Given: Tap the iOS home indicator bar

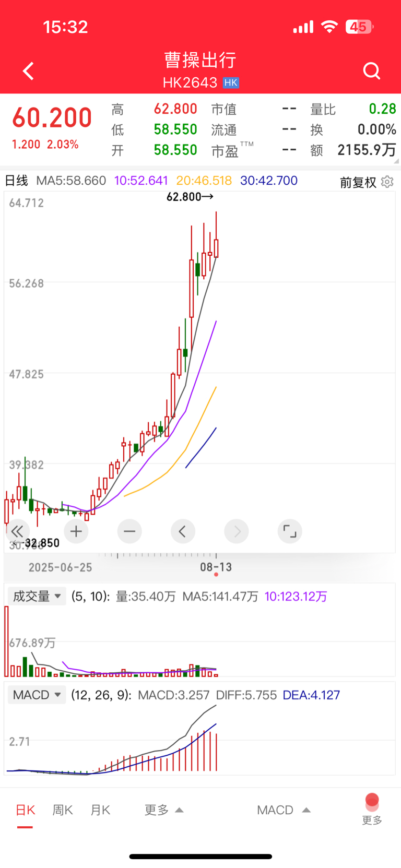Looking at the screenshot, I should [x=200, y=857].
